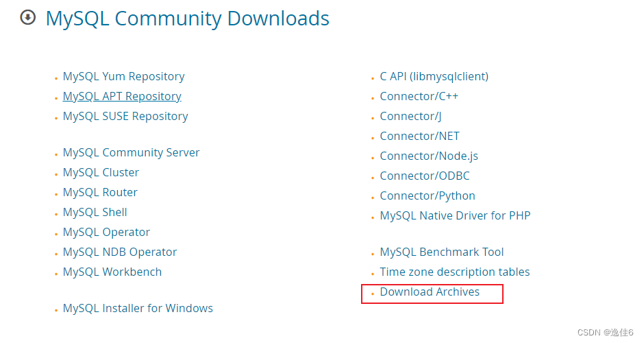Image resolution: width=644 pixels, height=343 pixels.
Task: Open the Connector/Python link
Action: 428,196
